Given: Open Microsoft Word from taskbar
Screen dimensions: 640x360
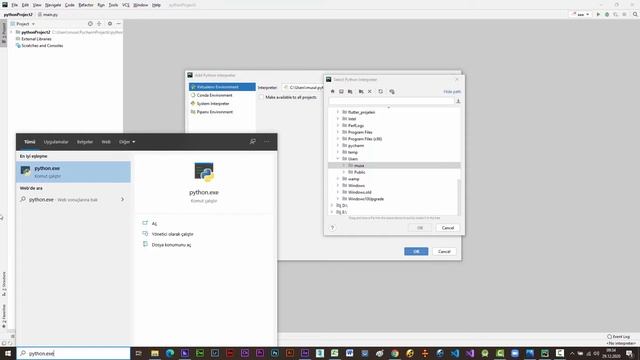Looking at the screenshot, I should point(349,353).
